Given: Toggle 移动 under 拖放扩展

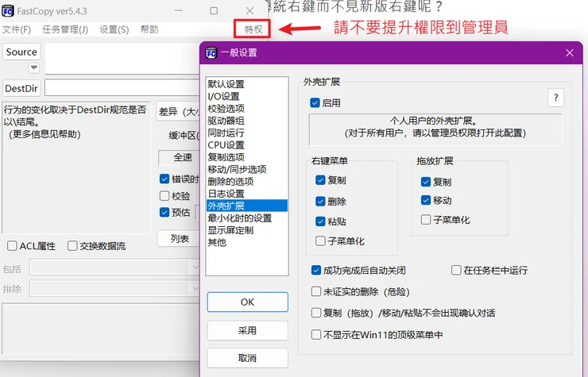Looking at the screenshot, I should pyautogui.click(x=426, y=200).
